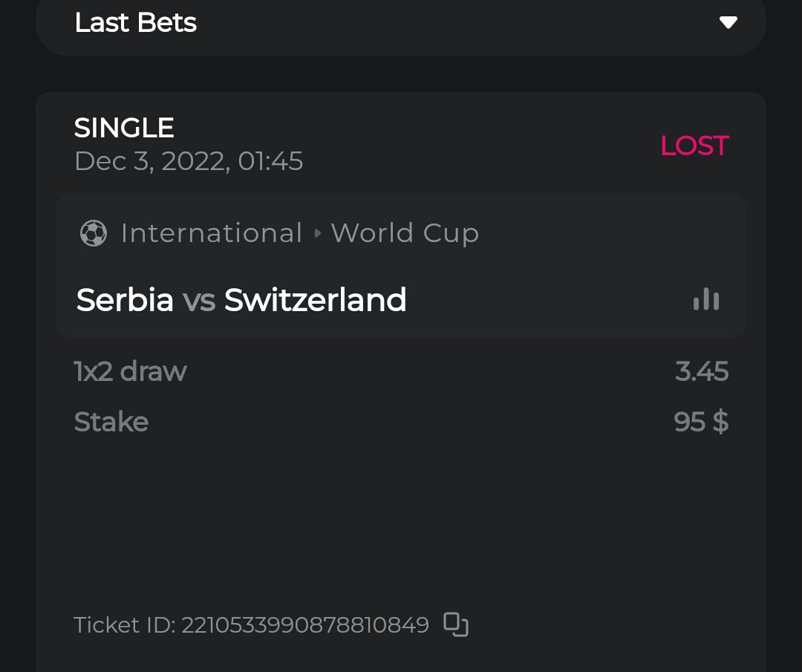Click the soccer ball sport icon

tap(94, 233)
